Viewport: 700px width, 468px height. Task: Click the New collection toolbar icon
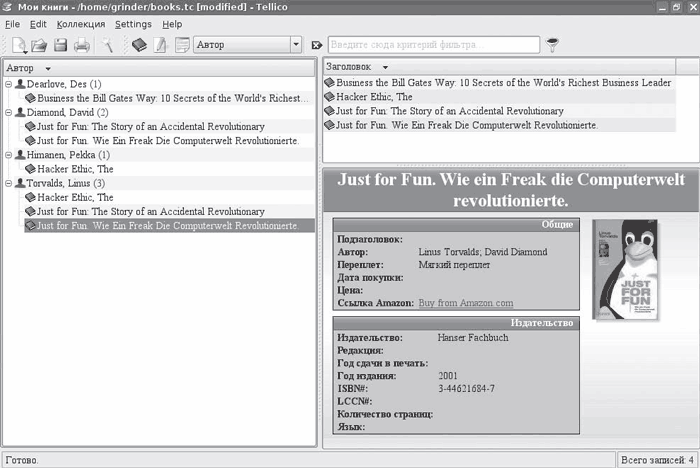click(x=19, y=45)
